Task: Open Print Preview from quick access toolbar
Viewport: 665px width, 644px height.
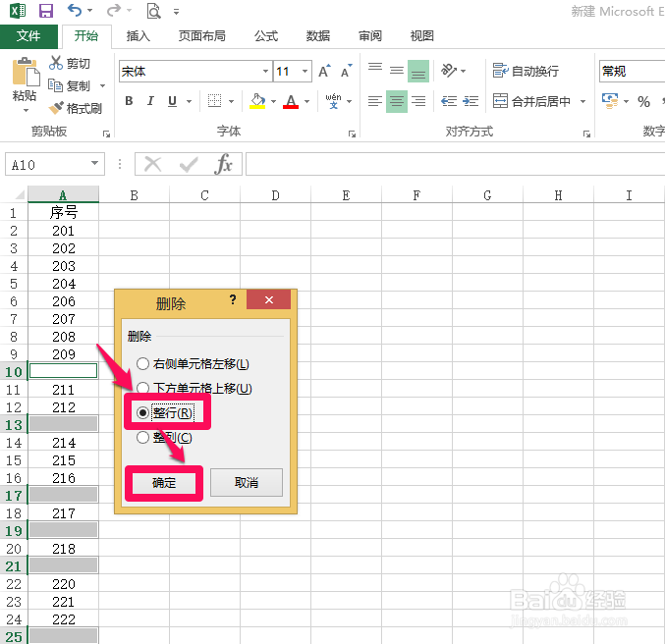Action: pyautogui.click(x=153, y=11)
